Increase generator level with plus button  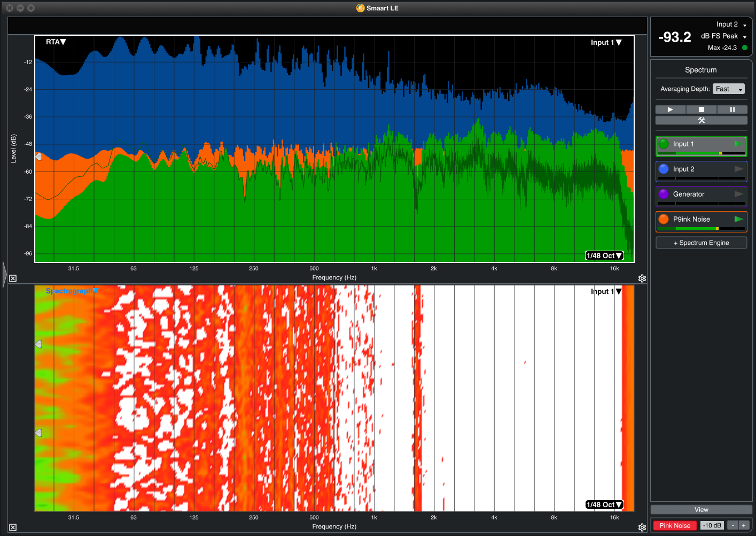point(743,526)
